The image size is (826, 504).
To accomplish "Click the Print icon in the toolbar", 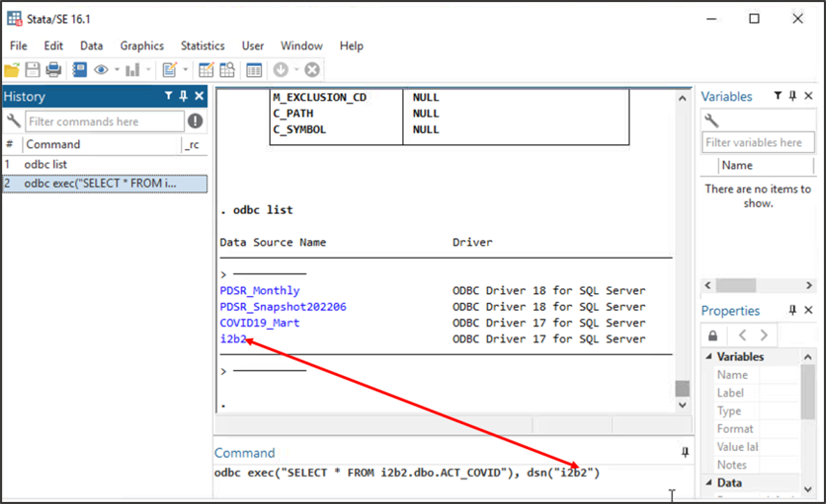I will 54,70.
